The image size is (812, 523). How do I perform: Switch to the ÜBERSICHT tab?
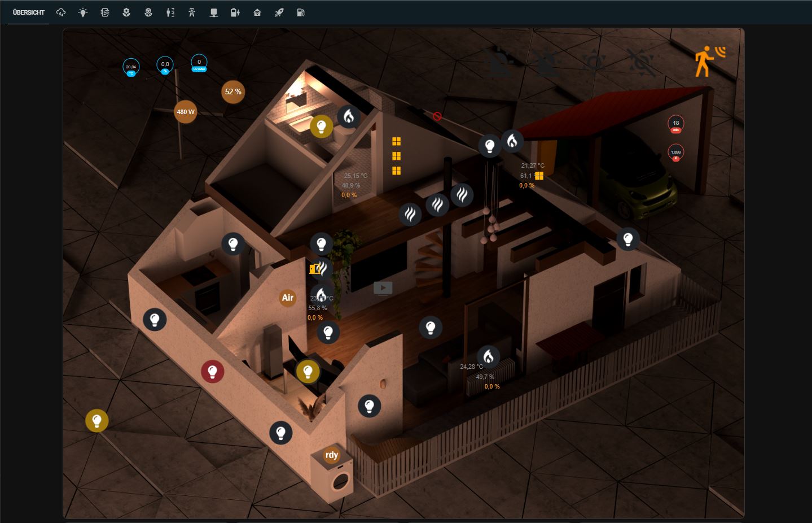pyautogui.click(x=28, y=12)
